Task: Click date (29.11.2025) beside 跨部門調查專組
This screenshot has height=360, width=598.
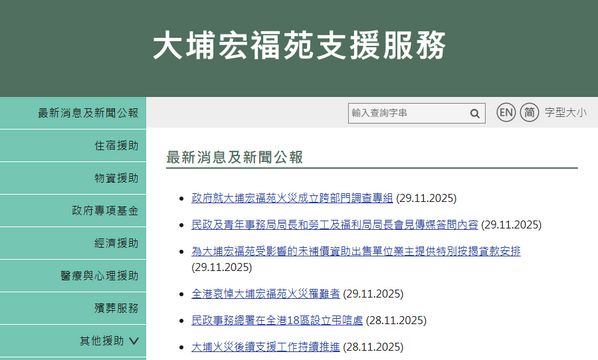Action: click(426, 198)
